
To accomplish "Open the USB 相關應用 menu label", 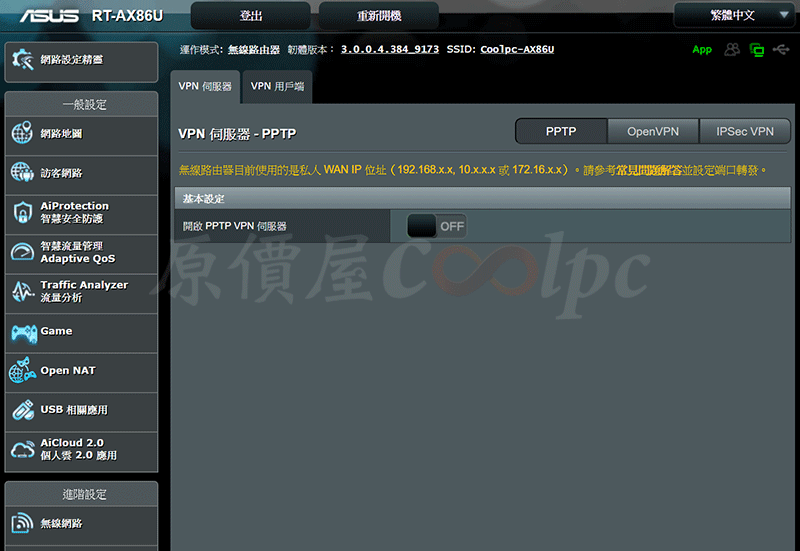I will (x=74, y=410).
